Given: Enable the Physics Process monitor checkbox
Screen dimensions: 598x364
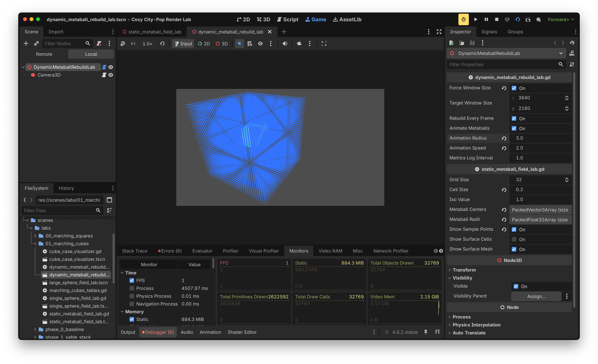Looking at the screenshot, I should pos(132,296).
